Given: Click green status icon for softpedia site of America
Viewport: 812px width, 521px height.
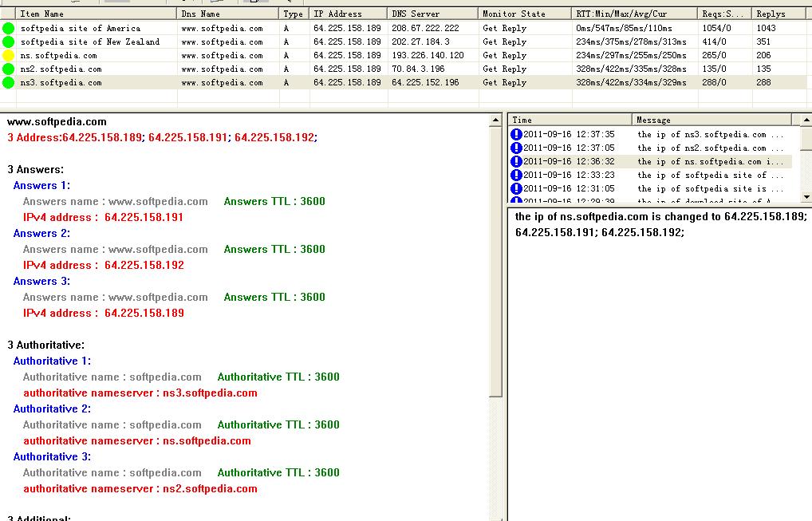Looking at the screenshot, I should click(x=8, y=28).
